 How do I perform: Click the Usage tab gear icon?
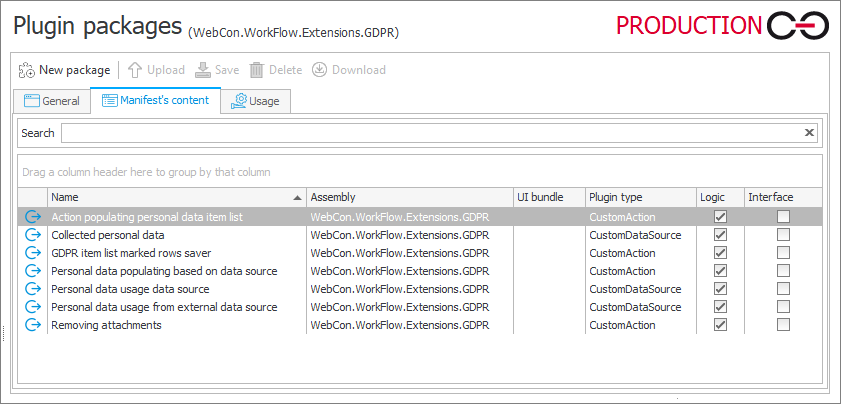pos(240,101)
